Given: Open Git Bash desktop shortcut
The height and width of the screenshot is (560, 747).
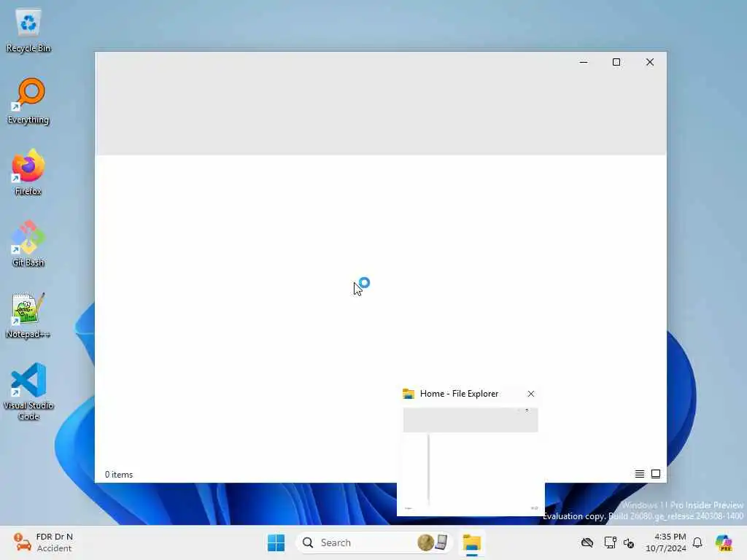Looking at the screenshot, I should 28,244.
